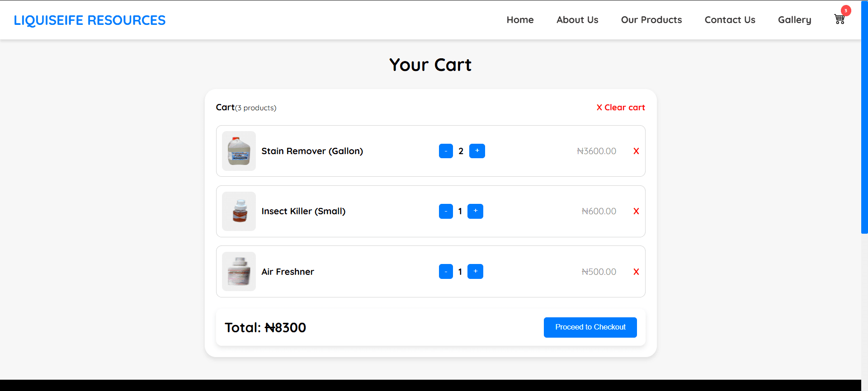Click the ₦600.00 price
Screen dimensions: 868x391
click(599, 211)
